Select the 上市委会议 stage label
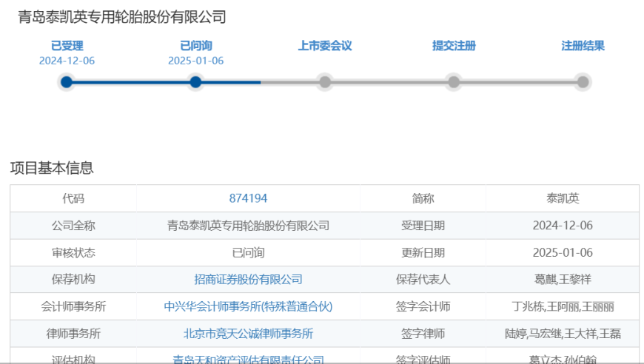644x364 pixels. pyautogui.click(x=324, y=46)
